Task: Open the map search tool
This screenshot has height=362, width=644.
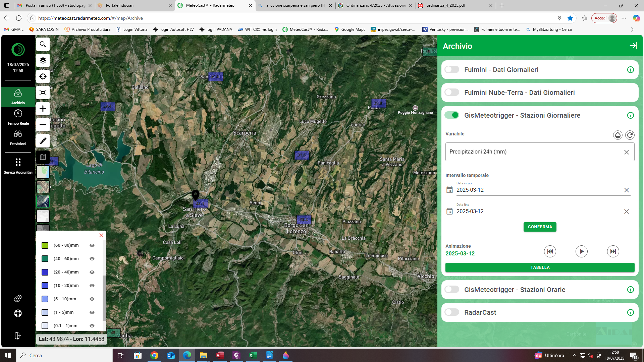Action: click(43, 44)
